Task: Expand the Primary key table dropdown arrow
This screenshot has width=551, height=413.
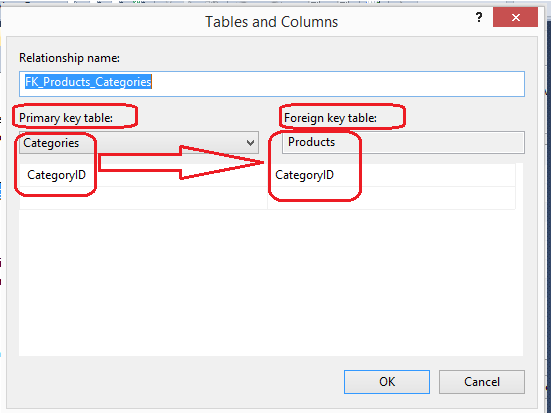Action: pyautogui.click(x=250, y=143)
